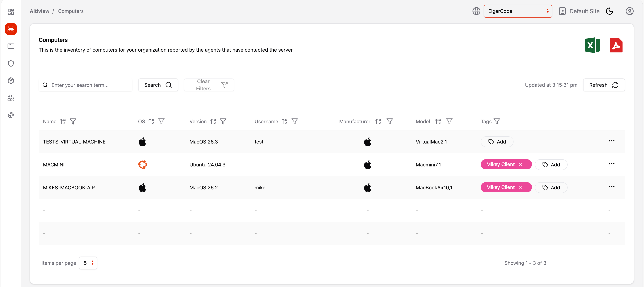
Task: Sort by Version column
Action: tap(213, 122)
